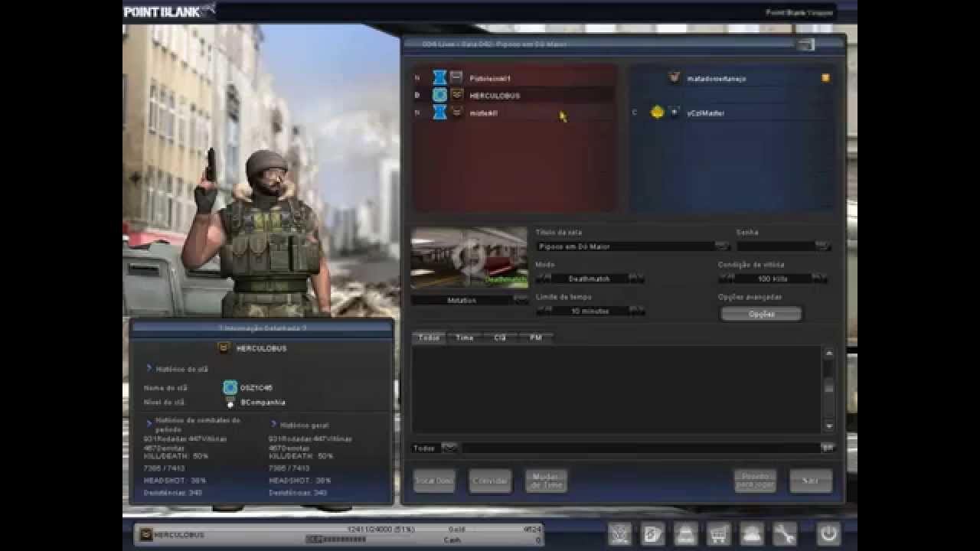Screen dimensions: 980x551
Task: Open advanced options with Opções button
Action: [x=761, y=314]
